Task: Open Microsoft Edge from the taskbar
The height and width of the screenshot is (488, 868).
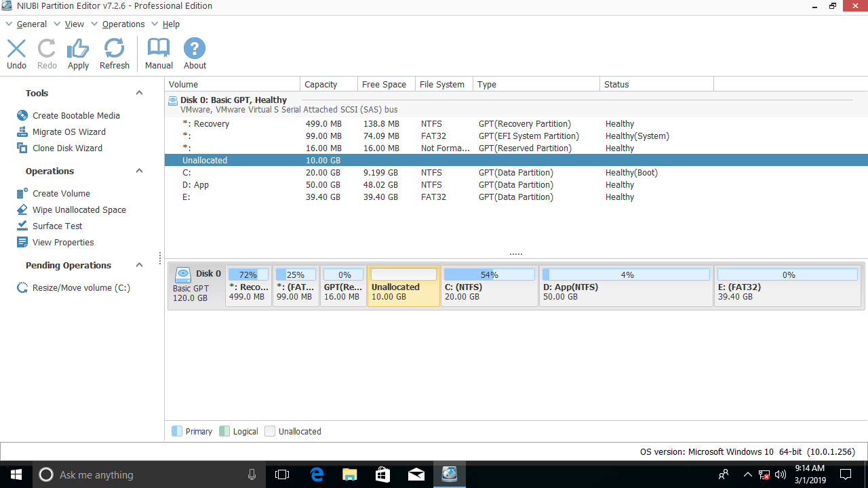Action: [x=317, y=474]
